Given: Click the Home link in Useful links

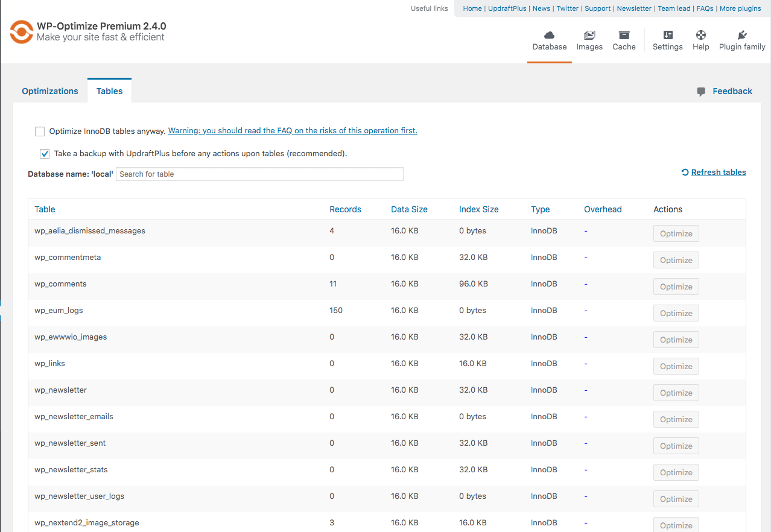Looking at the screenshot, I should pyautogui.click(x=472, y=8).
